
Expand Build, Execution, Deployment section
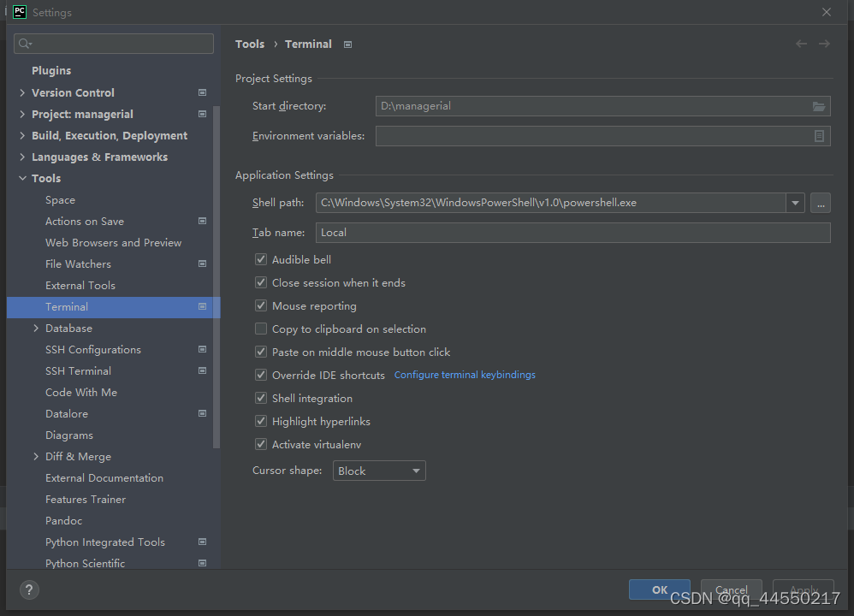click(x=22, y=135)
